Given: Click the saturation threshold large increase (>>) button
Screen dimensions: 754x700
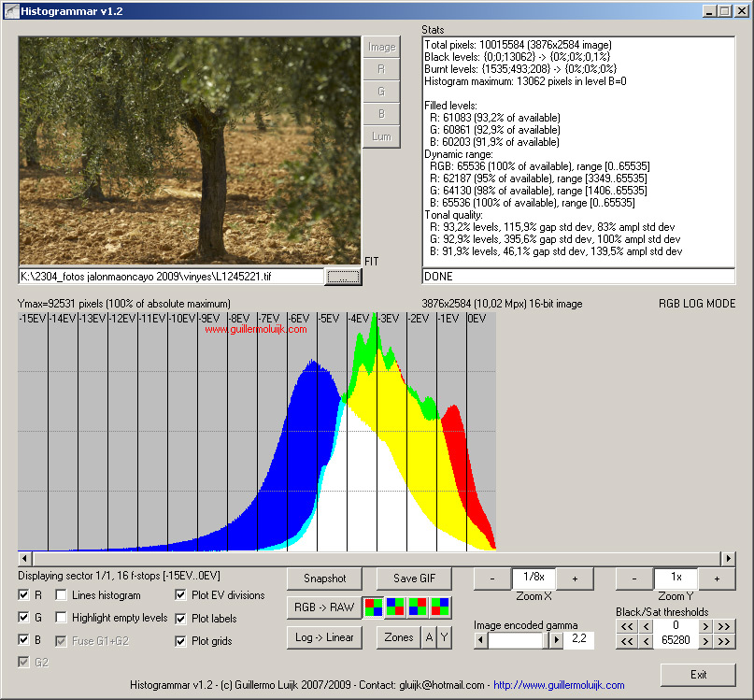Looking at the screenshot, I should click(724, 641).
